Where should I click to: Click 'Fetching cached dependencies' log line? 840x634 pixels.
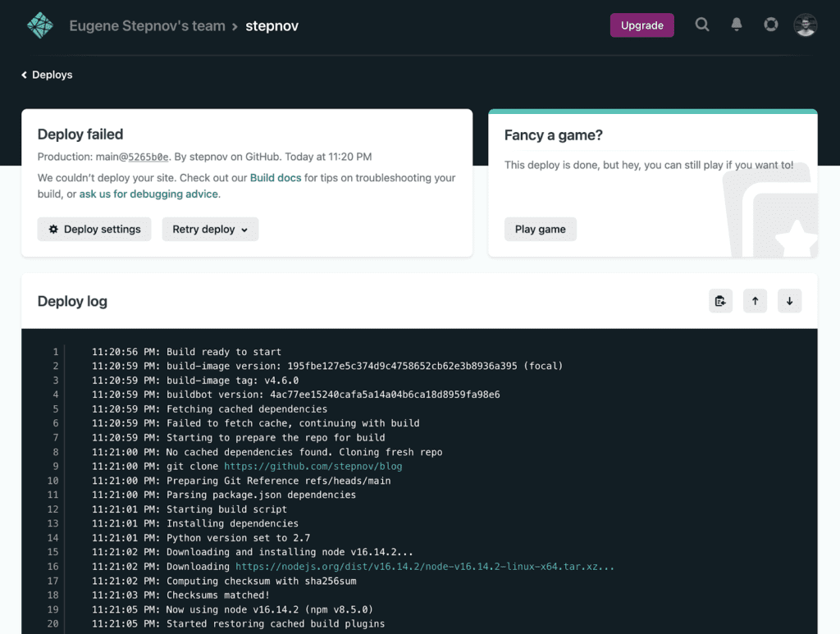[x=209, y=409]
